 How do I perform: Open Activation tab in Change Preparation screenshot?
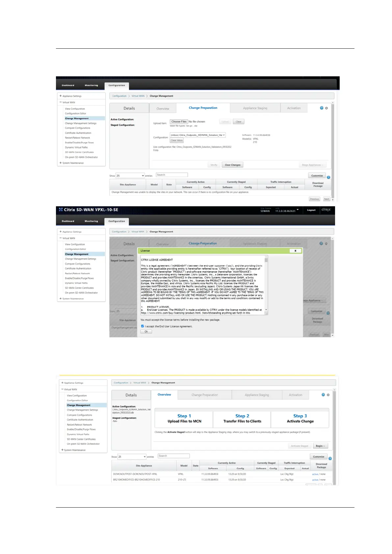click(x=294, y=108)
